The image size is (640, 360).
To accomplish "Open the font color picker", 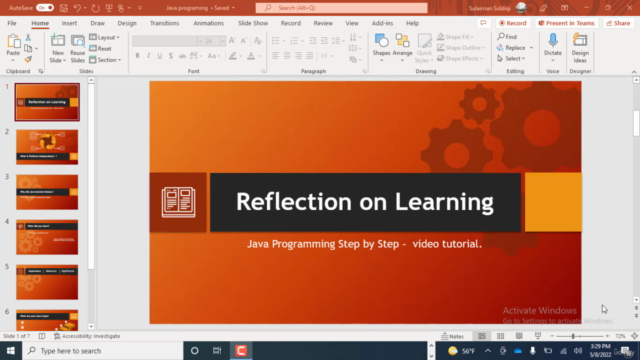I will (x=251, y=56).
